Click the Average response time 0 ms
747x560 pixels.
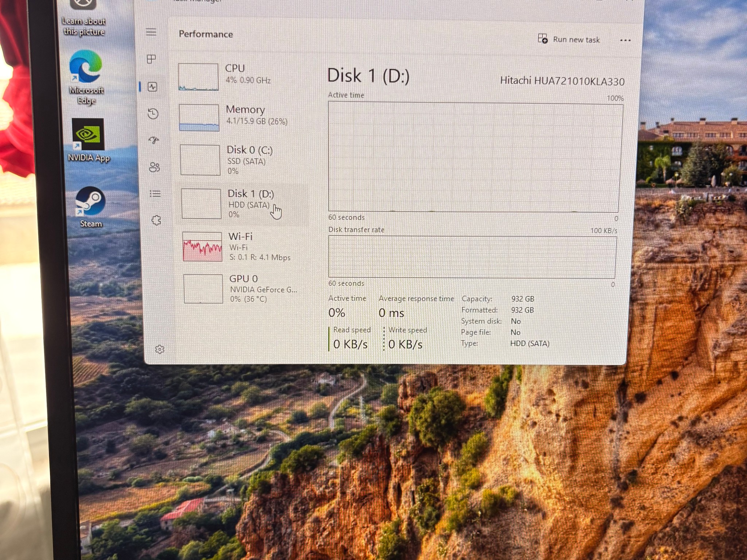391,313
